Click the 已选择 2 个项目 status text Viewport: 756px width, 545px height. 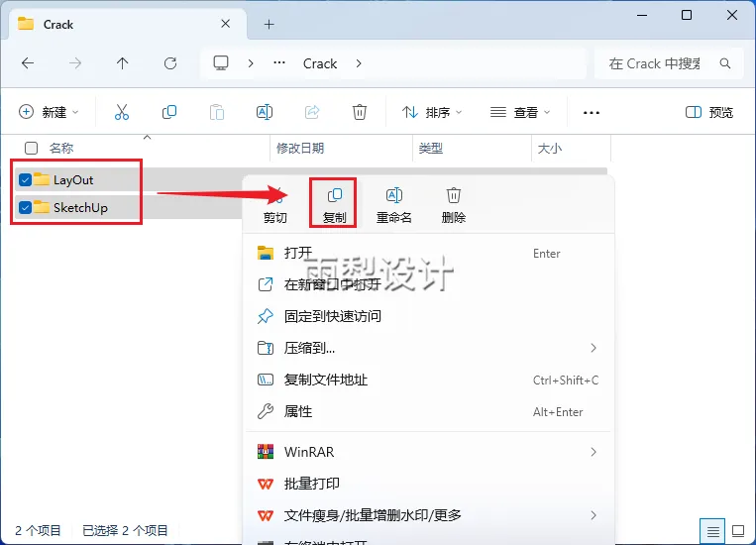click(125, 531)
